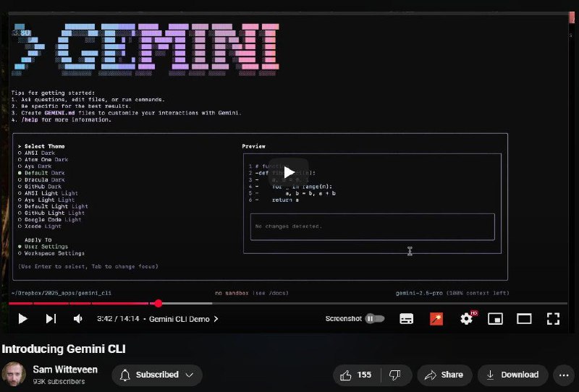
Task: Mute the video volume speaker icon
Action: (78, 318)
